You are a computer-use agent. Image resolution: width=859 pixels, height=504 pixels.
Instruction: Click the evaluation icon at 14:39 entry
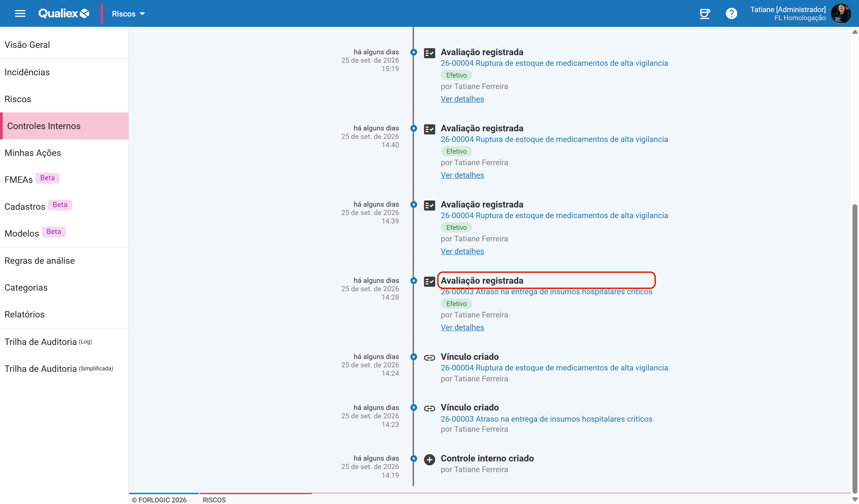pyautogui.click(x=429, y=205)
